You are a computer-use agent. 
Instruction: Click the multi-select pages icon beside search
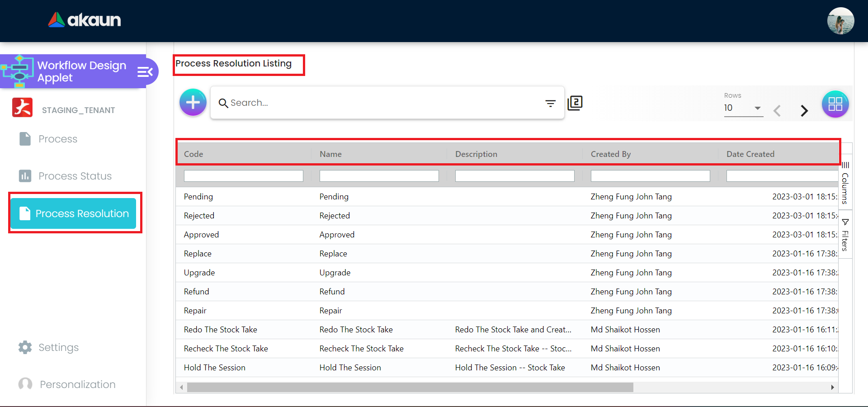pyautogui.click(x=575, y=103)
